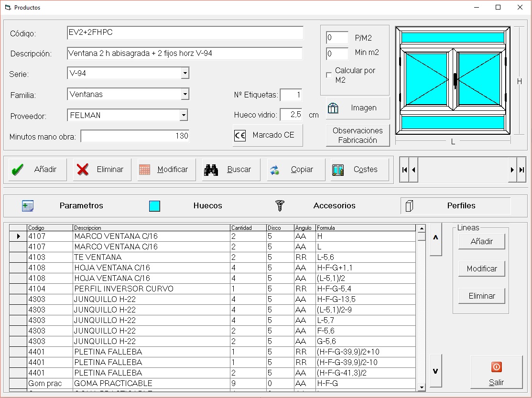Click the red X Eliminar icon
The height and width of the screenshot is (398, 532).
[83, 170]
